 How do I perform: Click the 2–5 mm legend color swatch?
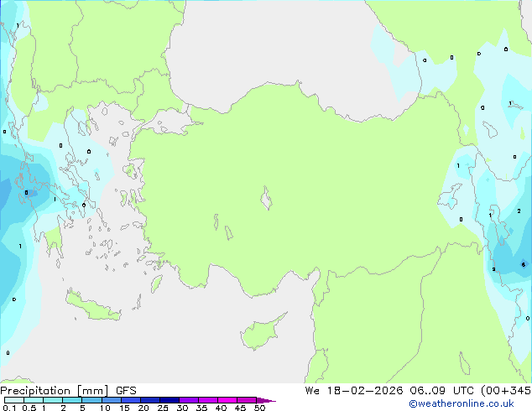point(72,400)
